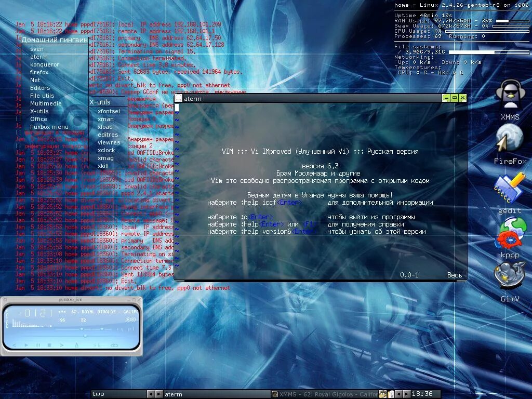Expand the Multimedia submenu
This screenshot has height=399, width=532.
coord(55,103)
